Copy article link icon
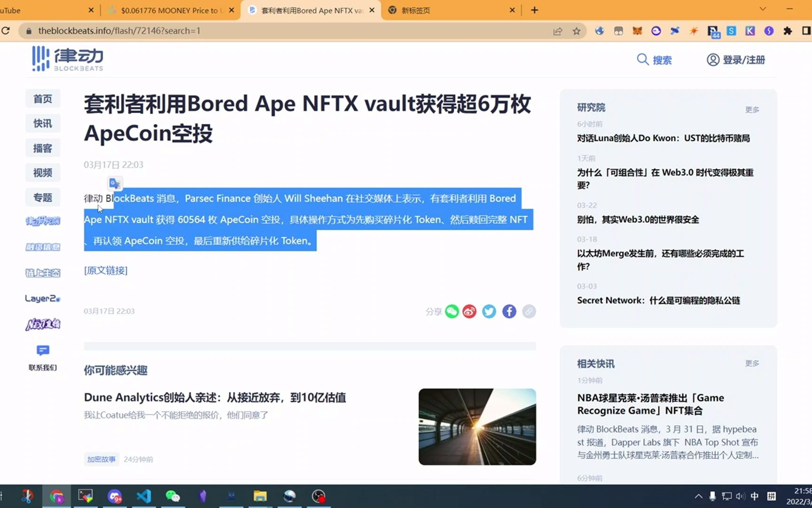 (529, 311)
